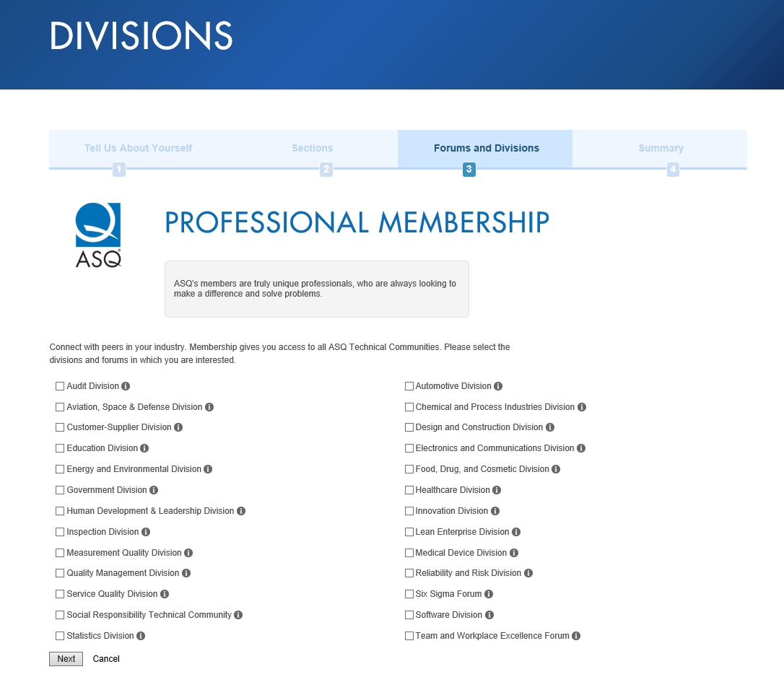Show Reliability and Risk Division info
The image size is (784, 677).
click(528, 573)
